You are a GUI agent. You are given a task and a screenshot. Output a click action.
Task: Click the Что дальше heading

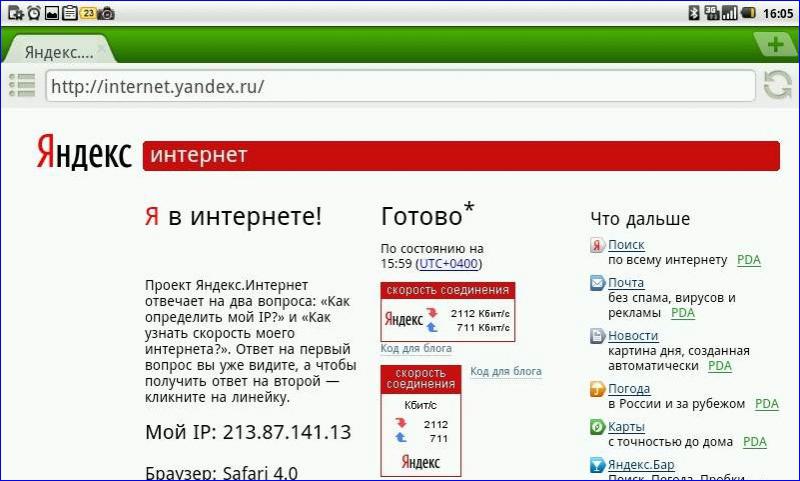point(640,219)
